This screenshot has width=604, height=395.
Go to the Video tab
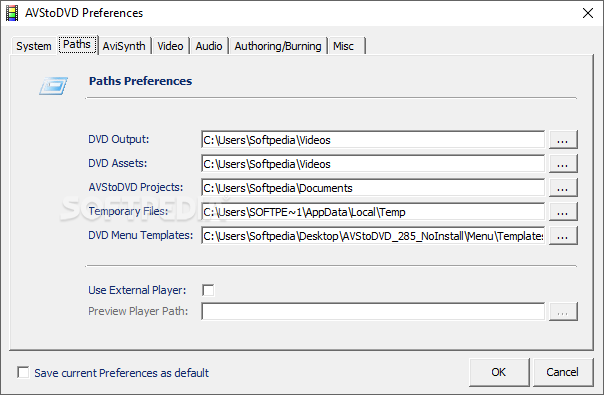click(x=170, y=46)
